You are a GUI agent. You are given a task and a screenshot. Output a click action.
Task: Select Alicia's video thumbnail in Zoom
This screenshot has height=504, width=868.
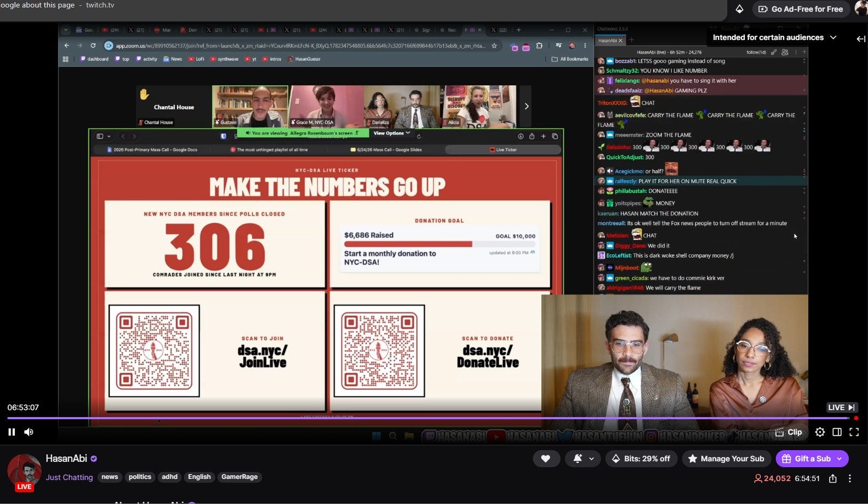point(478,106)
